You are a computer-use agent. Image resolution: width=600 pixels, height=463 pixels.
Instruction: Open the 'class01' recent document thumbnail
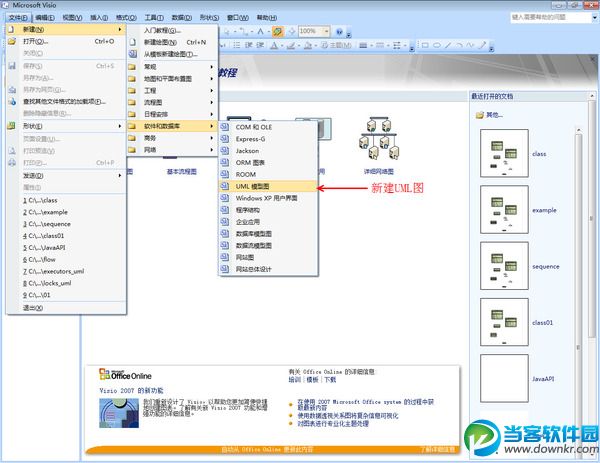click(x=504, y=322)
